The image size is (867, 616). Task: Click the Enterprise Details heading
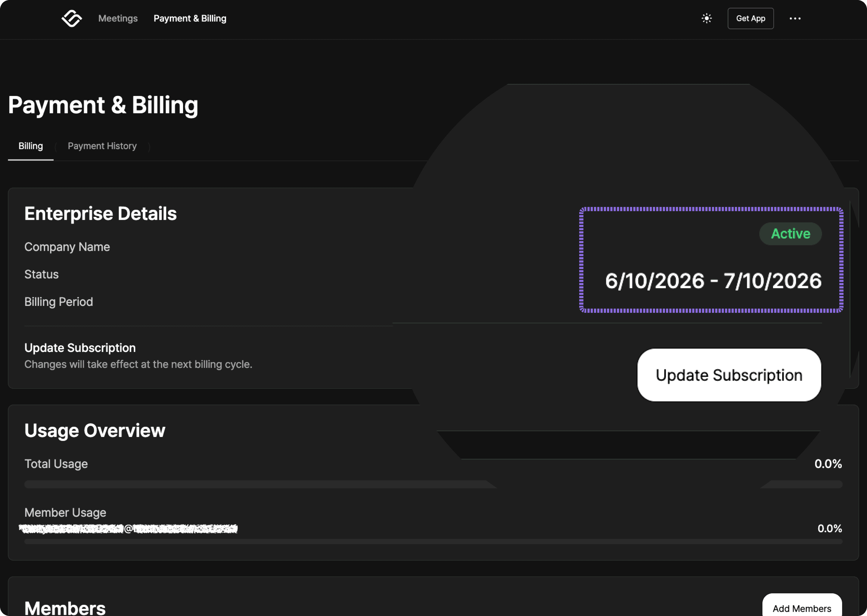(101, 214)
